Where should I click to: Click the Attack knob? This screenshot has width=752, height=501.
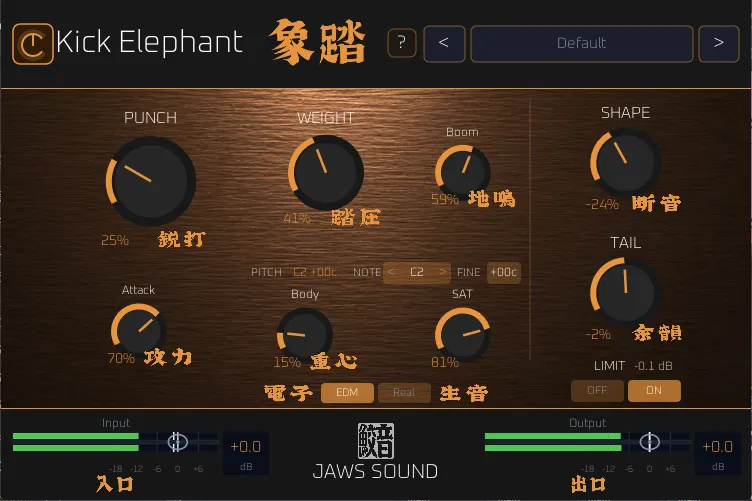138,330
